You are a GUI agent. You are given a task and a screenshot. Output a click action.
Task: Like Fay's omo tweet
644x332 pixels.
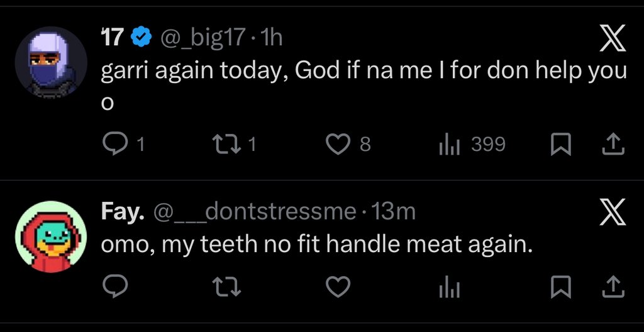340,287
